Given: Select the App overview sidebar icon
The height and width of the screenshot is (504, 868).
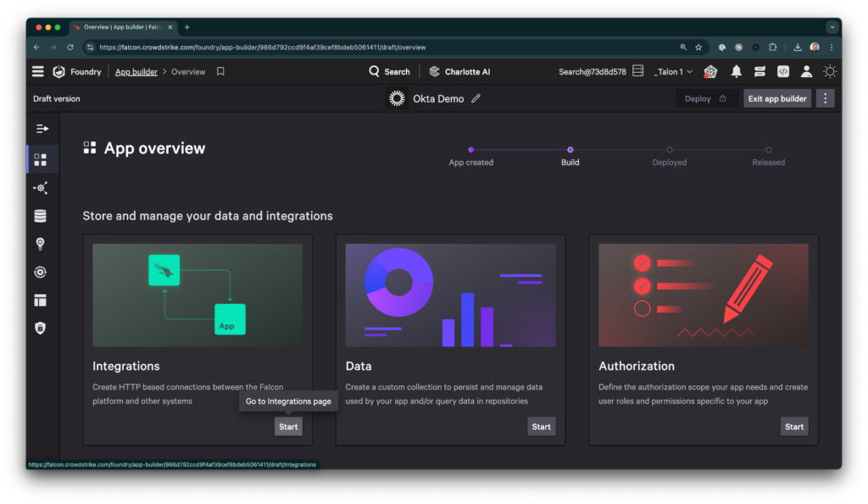Looking at the screenshot, I should tap(41, 160).
